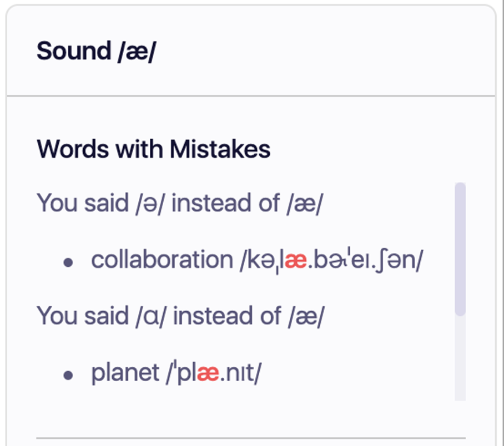Click the word "planet"
Screen dimensions: 504x446
click(x=125, y=373)
